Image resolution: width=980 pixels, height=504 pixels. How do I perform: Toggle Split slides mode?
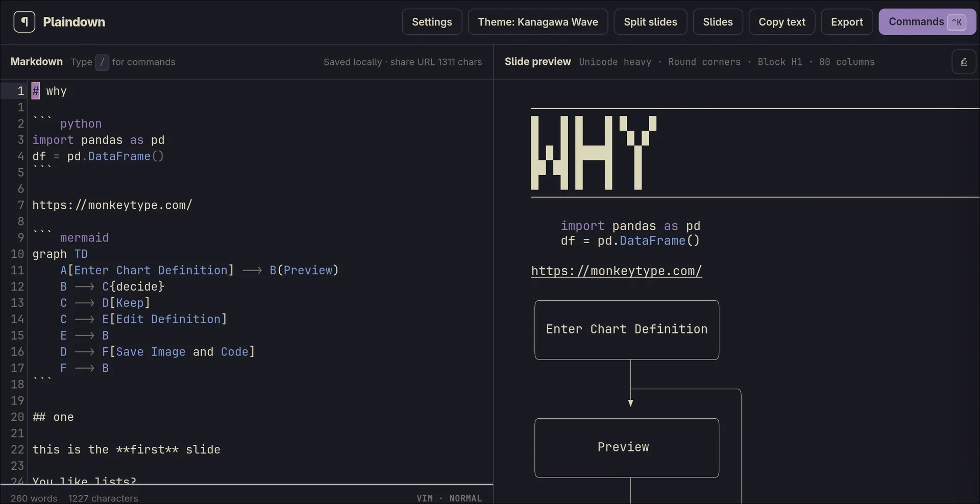(x=650, y=22)
